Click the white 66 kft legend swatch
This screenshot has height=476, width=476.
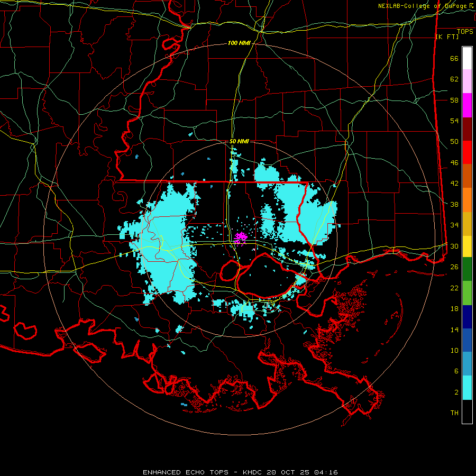pos(467,58)
